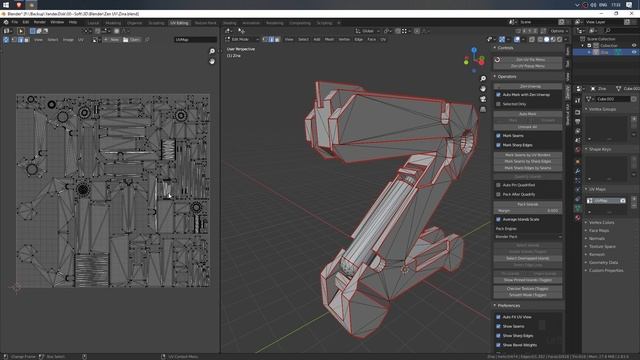Select face select mode in 3D viewport header
640x360 pixels.
click(x=277, y=39)
